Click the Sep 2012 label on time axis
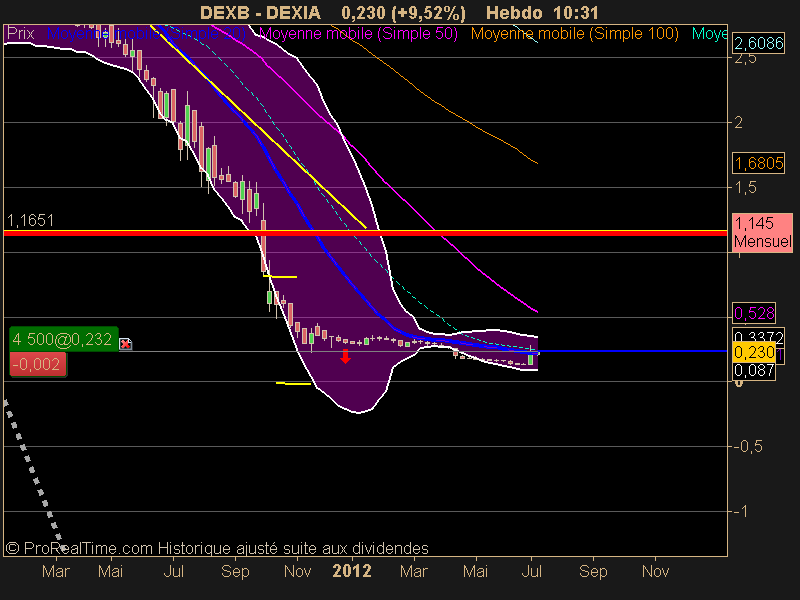This screenshot has width=800, height=600. pyautogui.click(x=593, y=571)
